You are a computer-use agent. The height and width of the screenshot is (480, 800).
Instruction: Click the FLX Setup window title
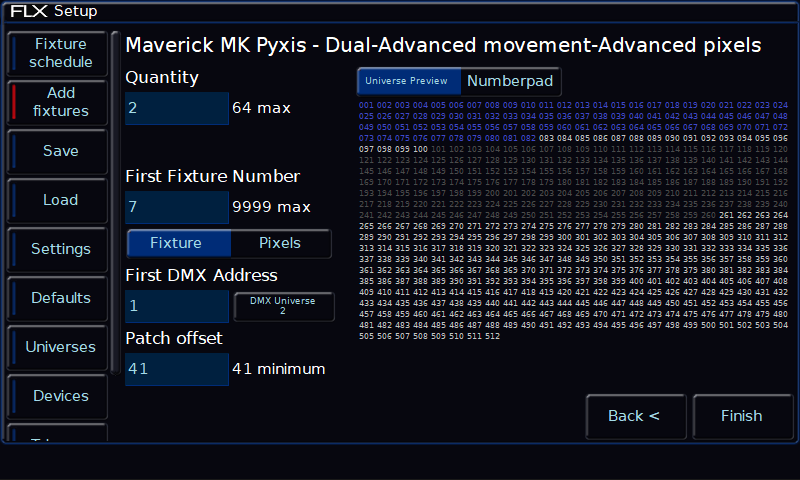[x=54, y=11]
